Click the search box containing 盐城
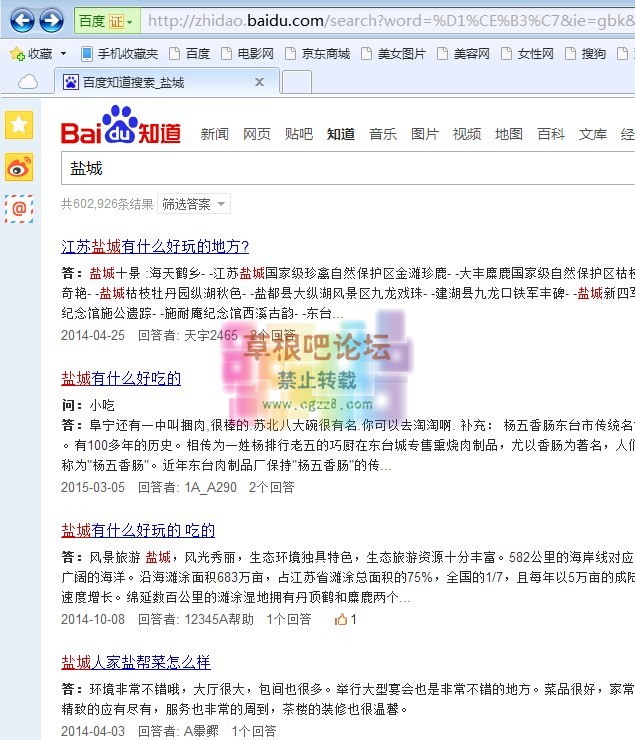This screenshot has height=740, width=635. [x=340, y=168]
